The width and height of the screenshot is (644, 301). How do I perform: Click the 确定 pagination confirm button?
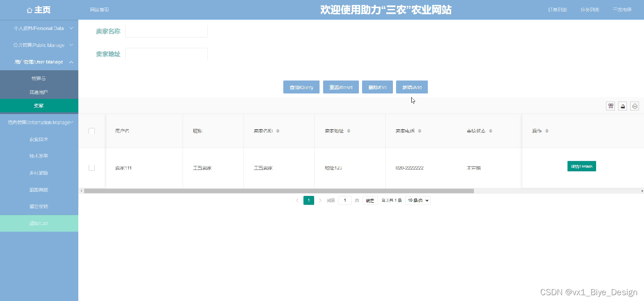pos(370,200)
